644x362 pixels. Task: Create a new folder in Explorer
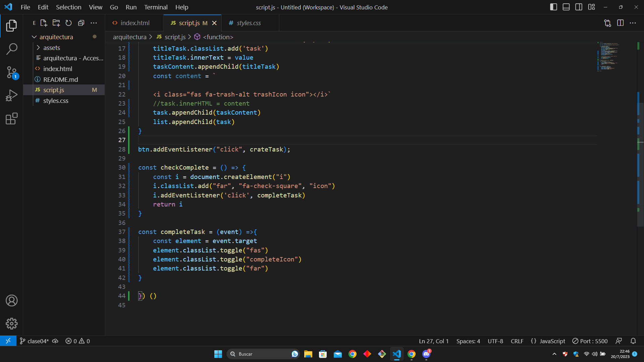(56, 23)
